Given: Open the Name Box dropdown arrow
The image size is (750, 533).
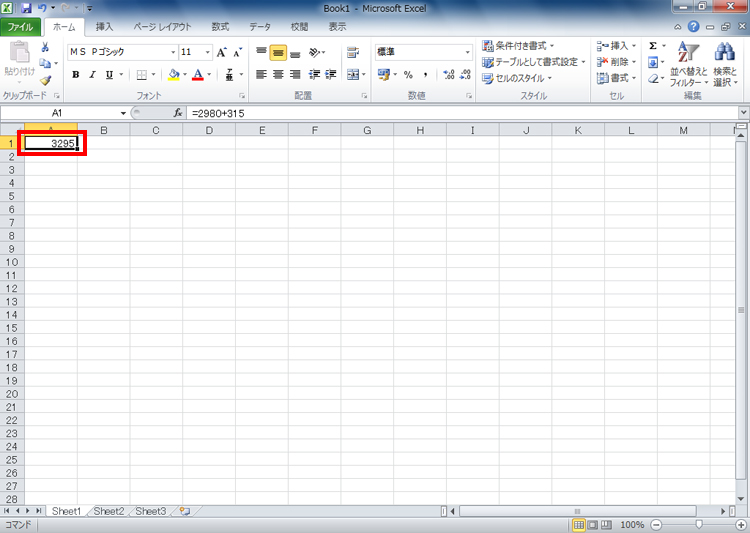Looking at the screenshot, I should tap(123, 113).
